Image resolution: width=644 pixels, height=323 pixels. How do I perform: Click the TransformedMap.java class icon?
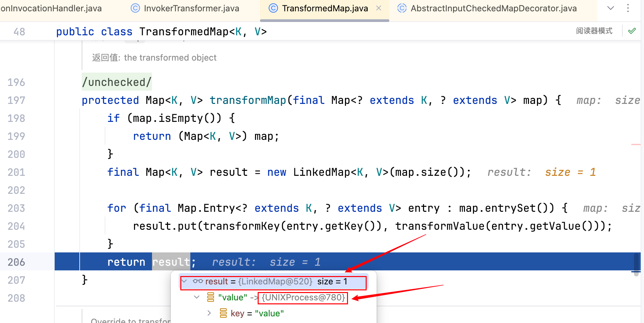[273, 8]
